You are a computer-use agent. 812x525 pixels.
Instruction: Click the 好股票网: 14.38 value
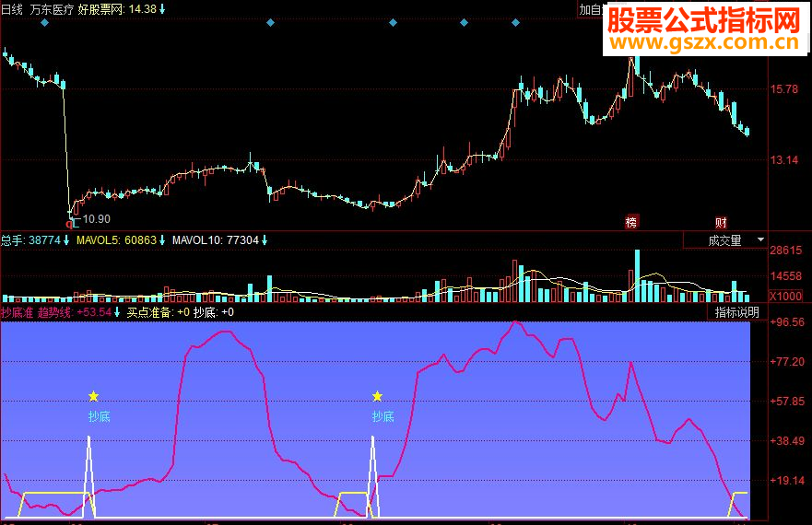pyautogui.click(x=122, y=9)
